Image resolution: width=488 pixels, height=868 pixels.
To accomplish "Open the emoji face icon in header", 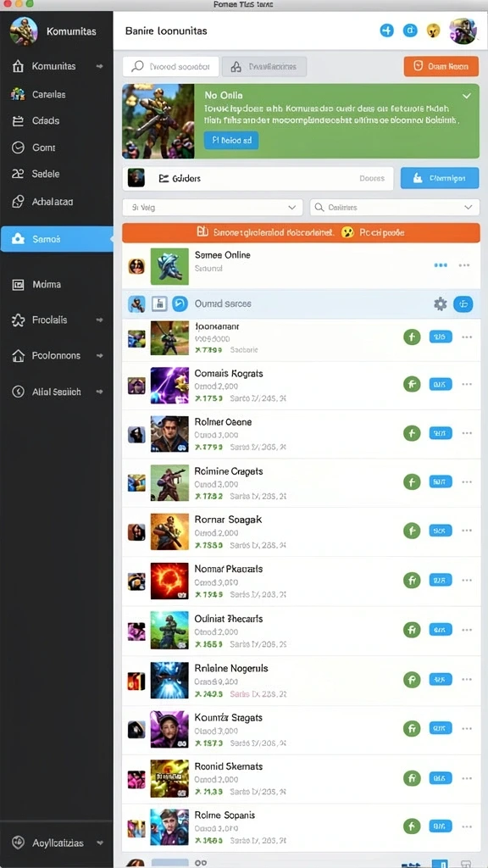I will [433, 31].
